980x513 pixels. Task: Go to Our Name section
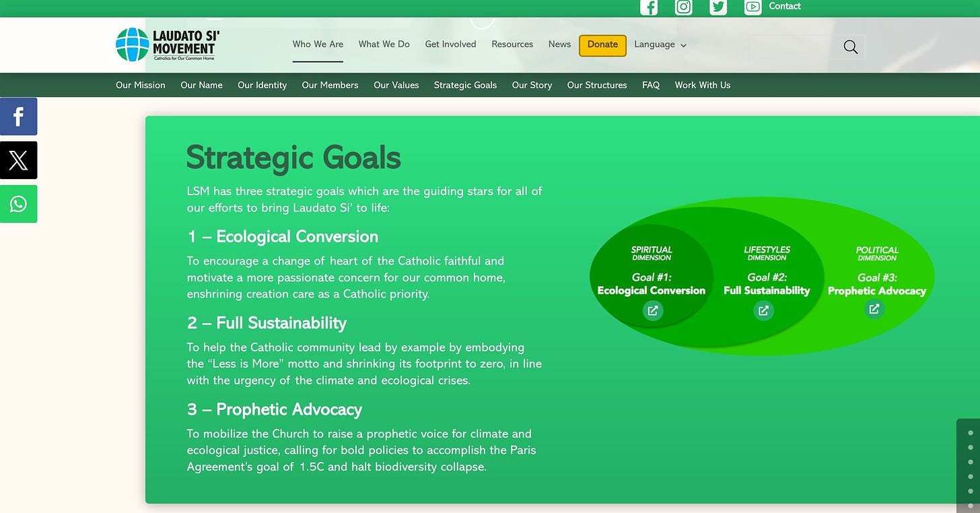point(201,85)
